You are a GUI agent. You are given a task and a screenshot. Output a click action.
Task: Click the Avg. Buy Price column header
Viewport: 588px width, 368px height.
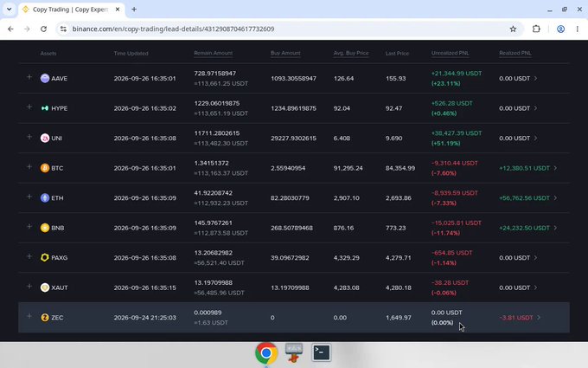pos(351,54)
